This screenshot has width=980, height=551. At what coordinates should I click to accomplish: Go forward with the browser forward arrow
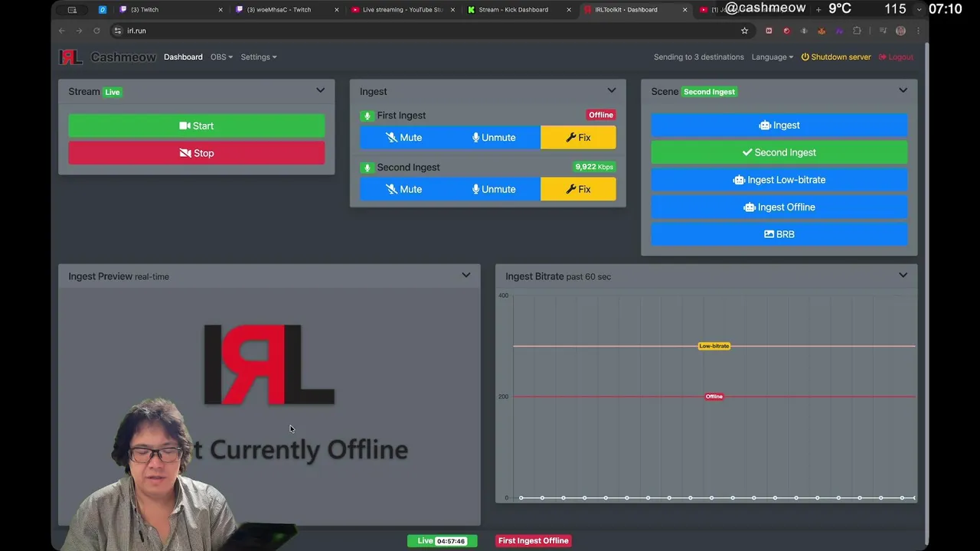click(x=79, y=31)
